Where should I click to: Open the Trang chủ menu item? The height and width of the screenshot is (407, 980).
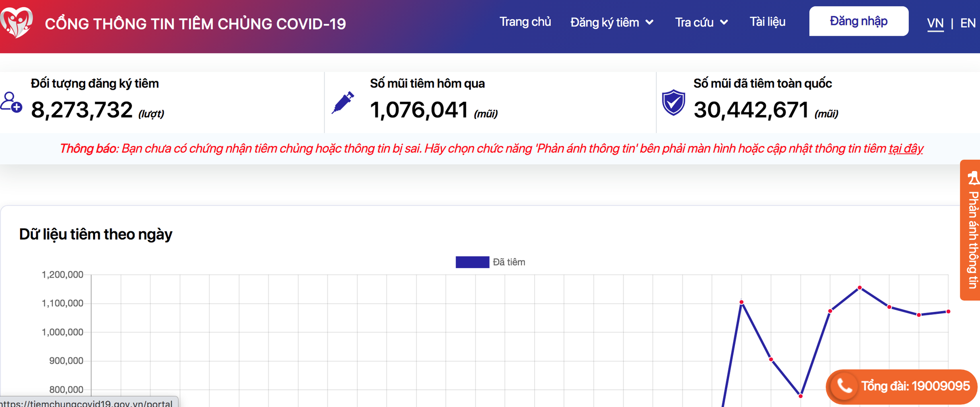(525, 22)
